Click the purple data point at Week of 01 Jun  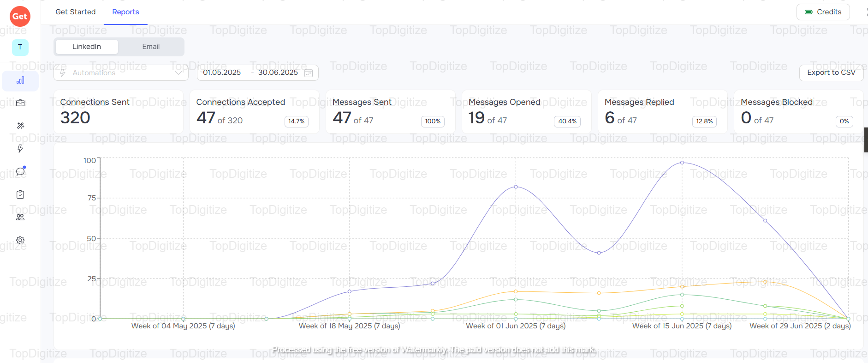click(x=516, y=187)
